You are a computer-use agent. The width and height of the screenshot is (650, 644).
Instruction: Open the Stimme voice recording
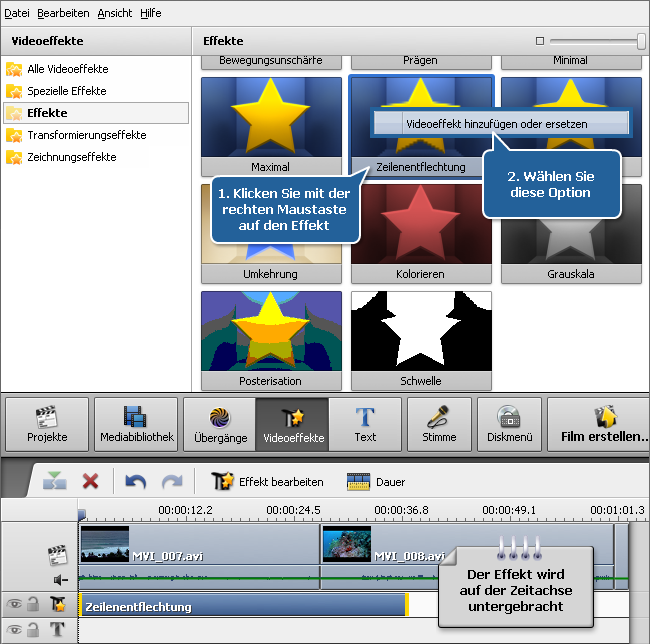point(439,425)
